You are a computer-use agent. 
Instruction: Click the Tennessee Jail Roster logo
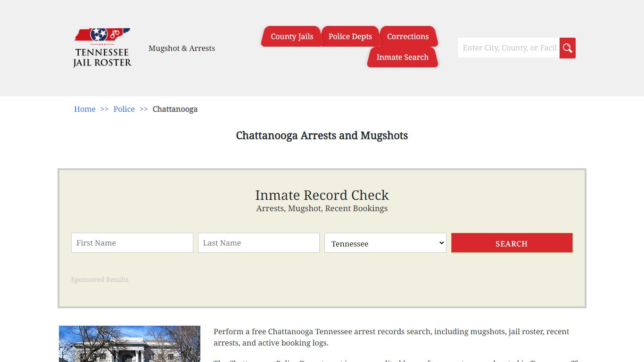102,48
